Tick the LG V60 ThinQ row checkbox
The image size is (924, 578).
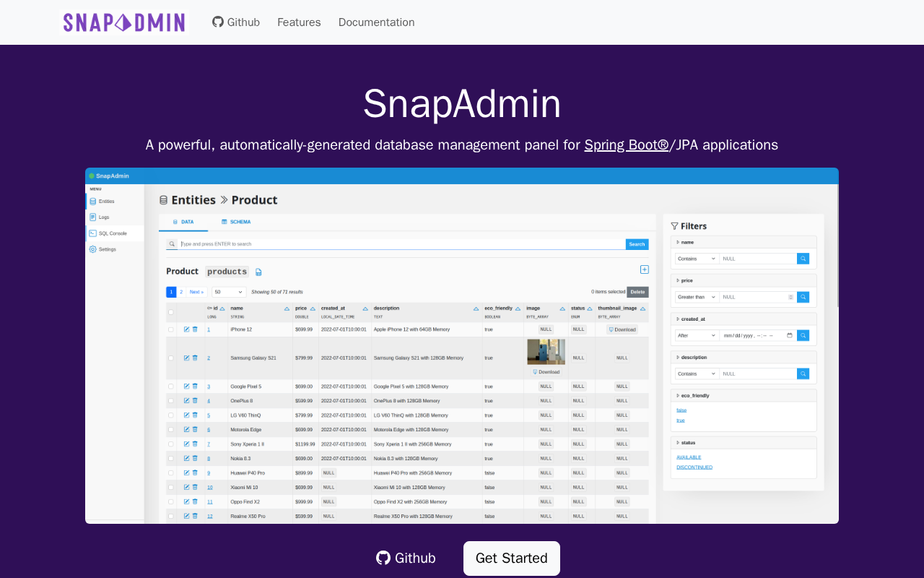[x=171, y=415]
